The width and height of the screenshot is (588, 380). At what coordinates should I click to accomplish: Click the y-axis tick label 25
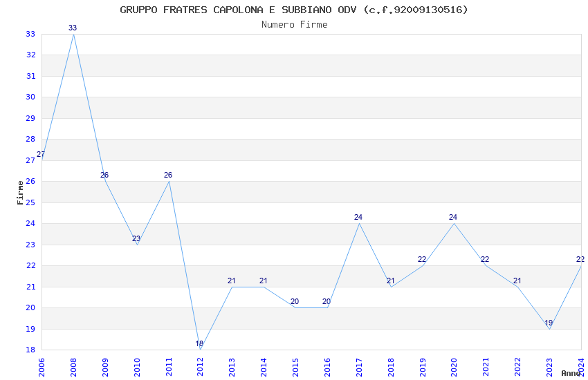tap(30, 202)
